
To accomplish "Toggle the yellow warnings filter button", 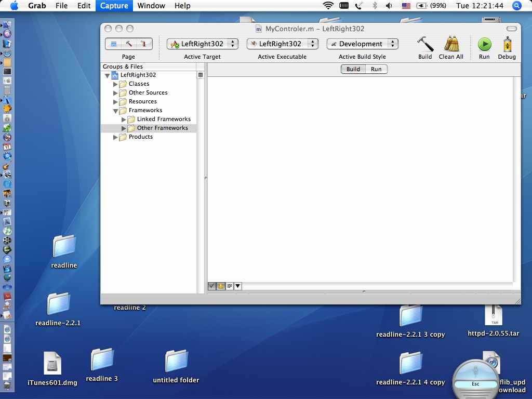I will 220,286.
